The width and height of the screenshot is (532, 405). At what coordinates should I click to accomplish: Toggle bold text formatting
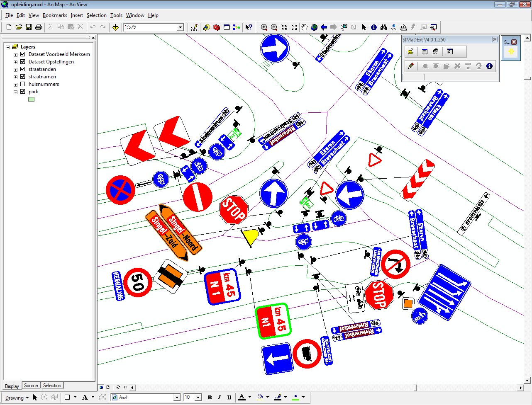(x=210, y=398)
